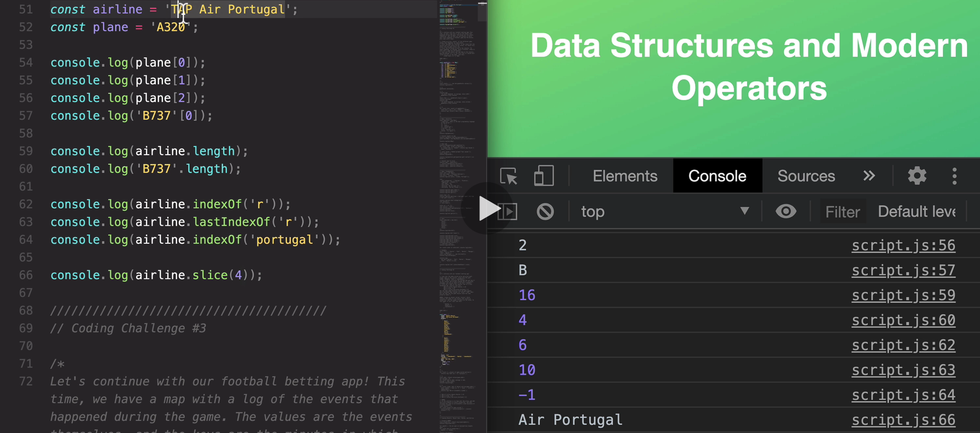
Task: Click the '-1' console output value
Action: (x=526, y=395)
